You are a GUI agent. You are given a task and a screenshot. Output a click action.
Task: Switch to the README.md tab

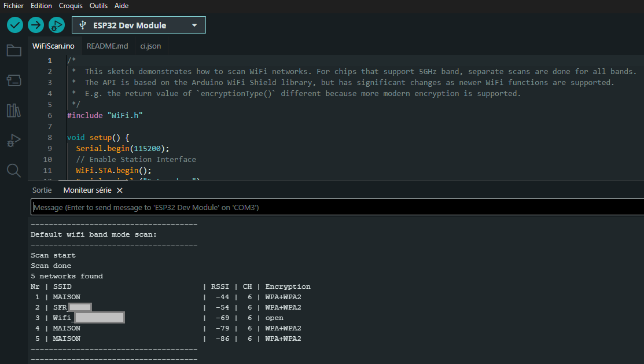point(107,46)
